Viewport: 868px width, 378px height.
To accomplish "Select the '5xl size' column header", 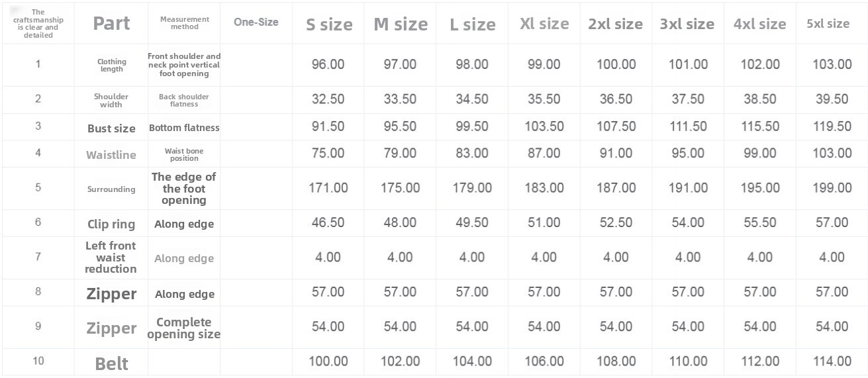I will click(x=828, y=24).
